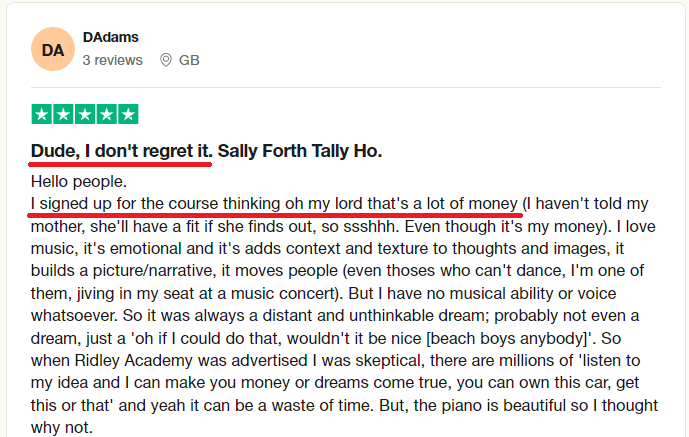This screenshot has height=437, width=689.
Task: Open the DA reviewer avatar
Action: 53,49
